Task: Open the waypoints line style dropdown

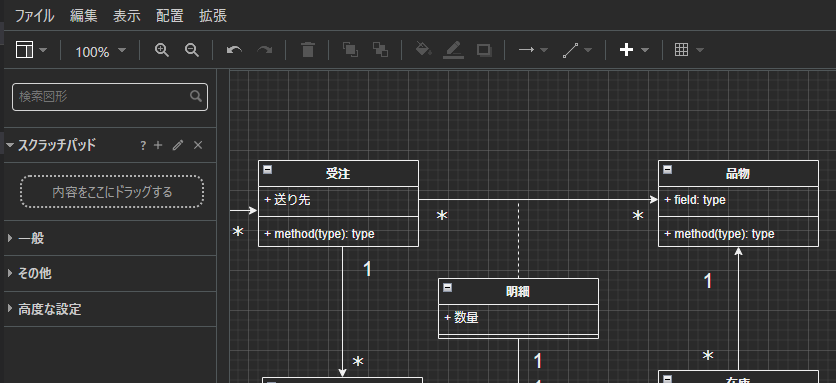Action: pyautogui.click(x=577, y=50)
